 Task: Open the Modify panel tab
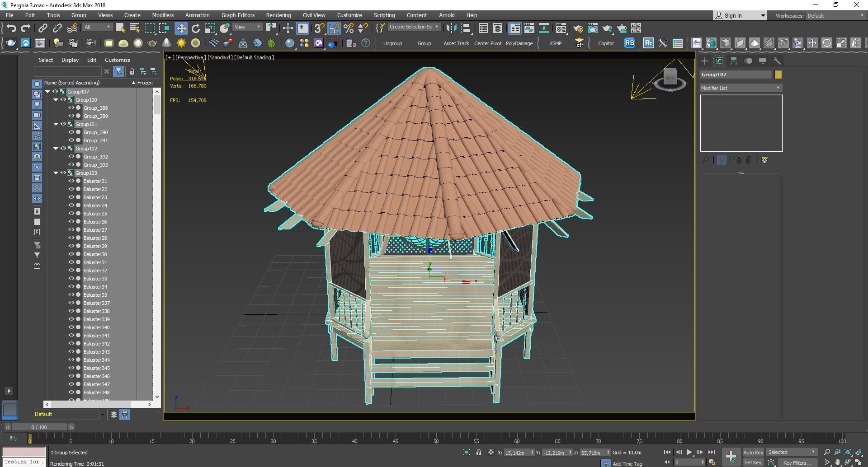[719, 61]
